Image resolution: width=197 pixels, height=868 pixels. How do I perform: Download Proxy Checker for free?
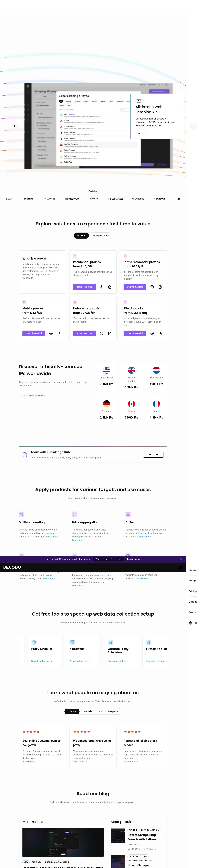41,661
